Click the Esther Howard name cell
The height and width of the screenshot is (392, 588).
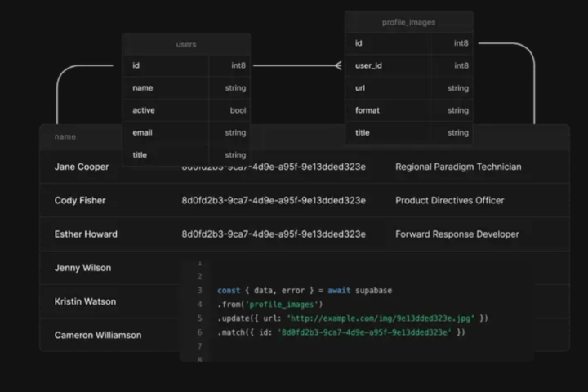point(86,234)
